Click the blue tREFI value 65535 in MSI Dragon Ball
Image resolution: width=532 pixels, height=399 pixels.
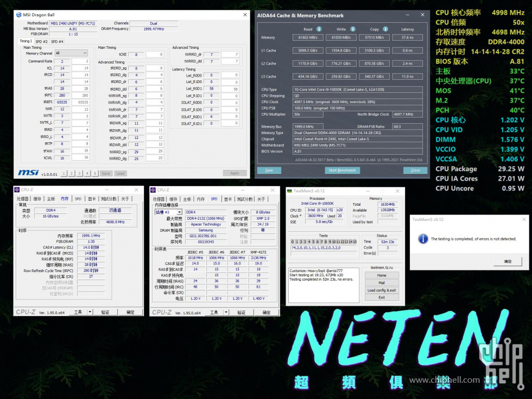point(62,102)
